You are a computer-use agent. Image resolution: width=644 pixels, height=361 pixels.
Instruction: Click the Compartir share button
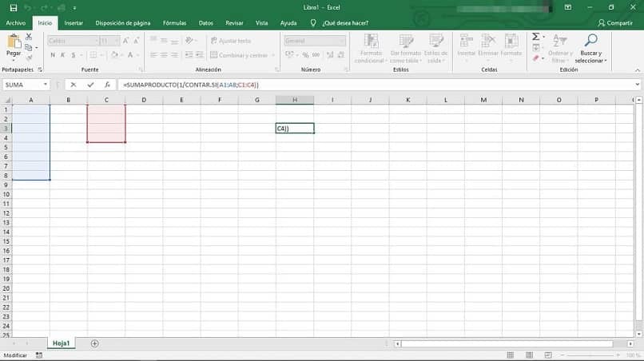click(x=615, y=23)
